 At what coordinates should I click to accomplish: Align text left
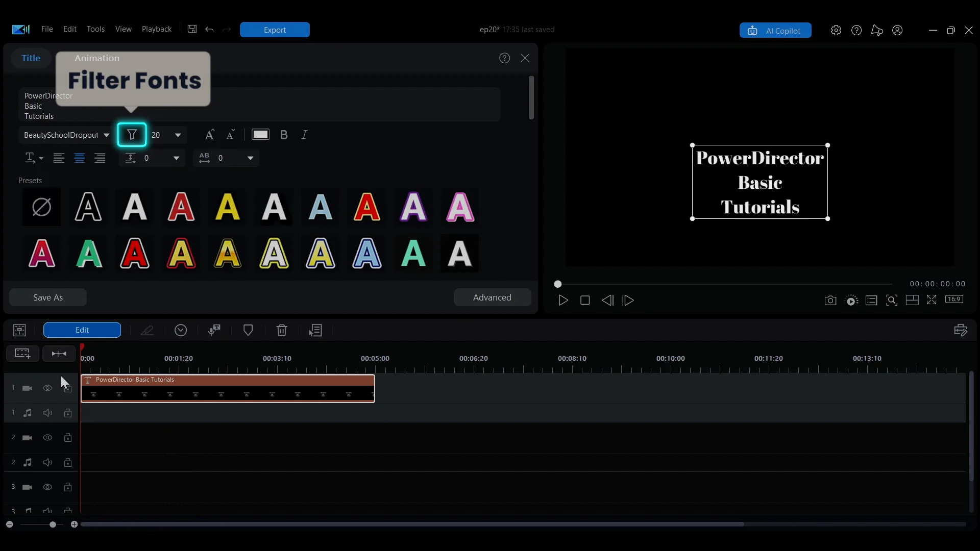pos(59,158)
